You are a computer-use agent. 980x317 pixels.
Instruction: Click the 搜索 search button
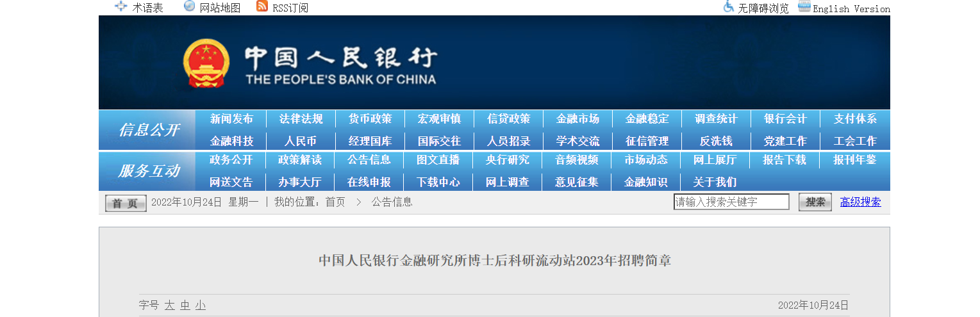click(815, 202)
